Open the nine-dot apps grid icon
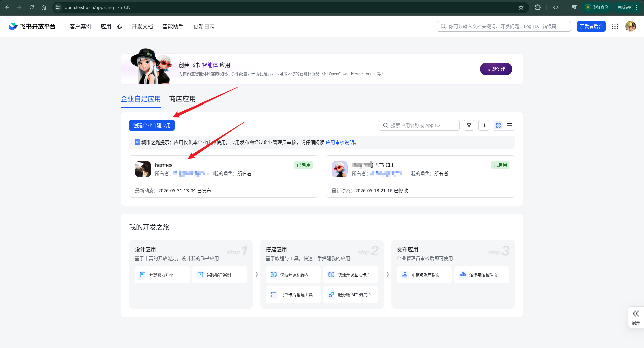 tap(615, 26)
